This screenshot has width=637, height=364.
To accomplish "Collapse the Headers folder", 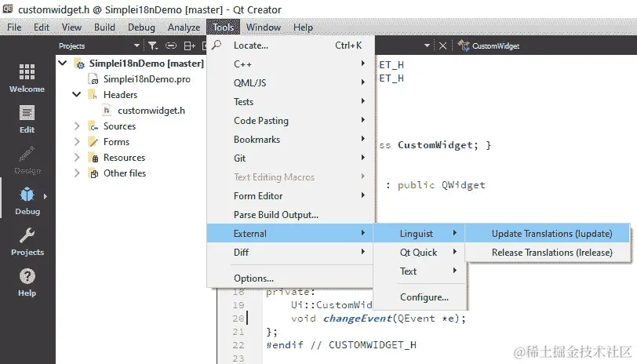I will [76, 94].
